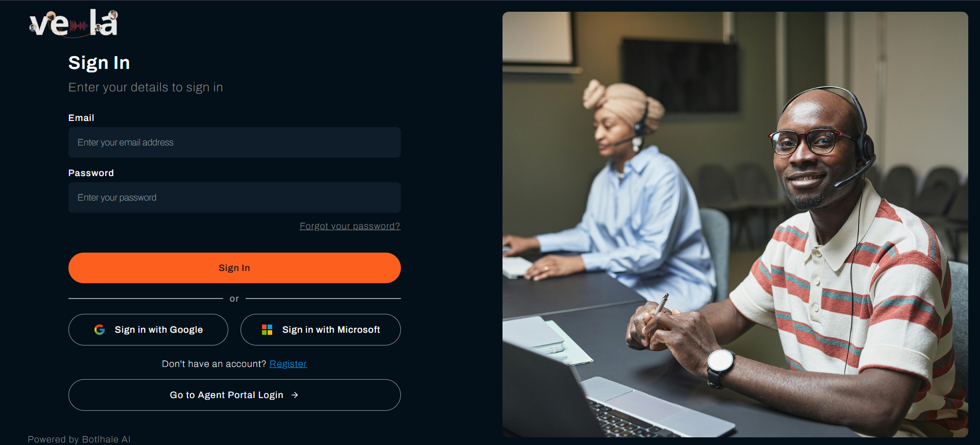Click the 'Enter your details to sign in' subtitle
This screenshot has width=980, height=445.
146,87
